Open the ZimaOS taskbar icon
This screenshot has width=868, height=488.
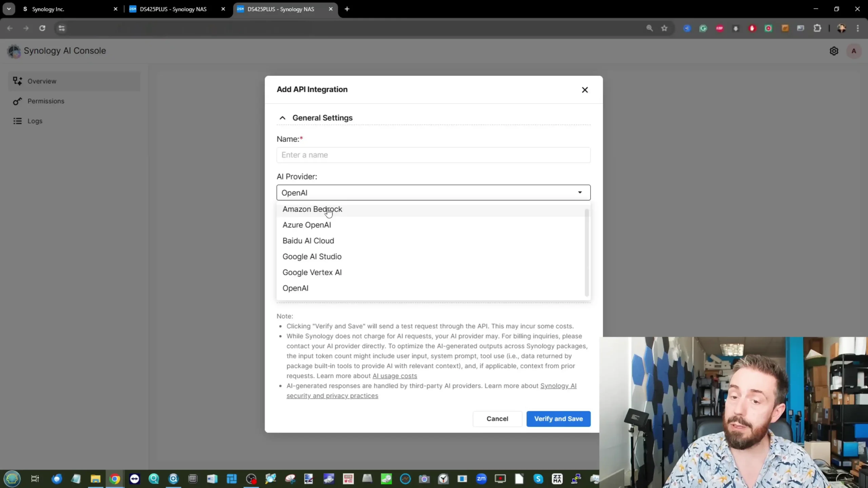coord(557,479)
